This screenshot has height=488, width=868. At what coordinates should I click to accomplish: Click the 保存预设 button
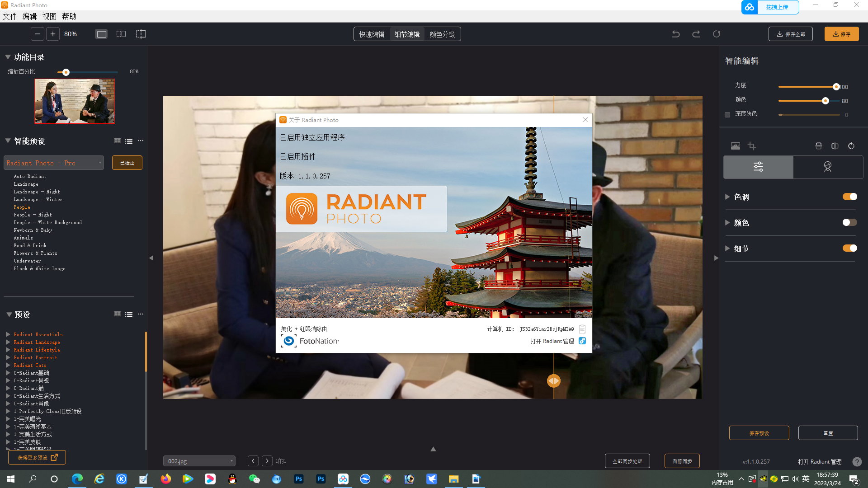759,433
